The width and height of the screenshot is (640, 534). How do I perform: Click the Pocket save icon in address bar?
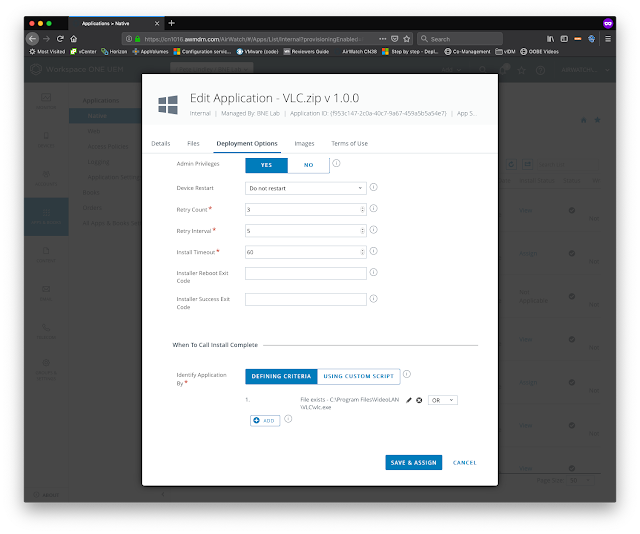(395, 39)
